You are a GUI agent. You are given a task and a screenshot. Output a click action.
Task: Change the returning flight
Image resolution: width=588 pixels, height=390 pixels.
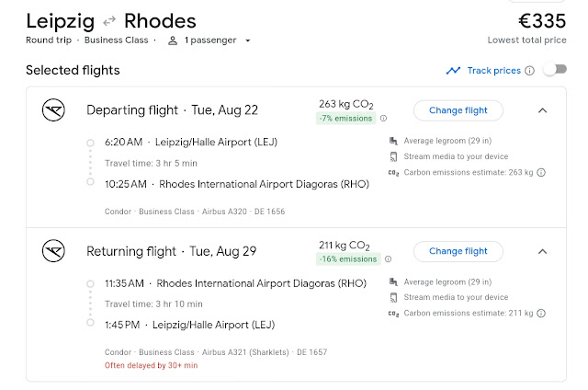[x=458, y=251]
